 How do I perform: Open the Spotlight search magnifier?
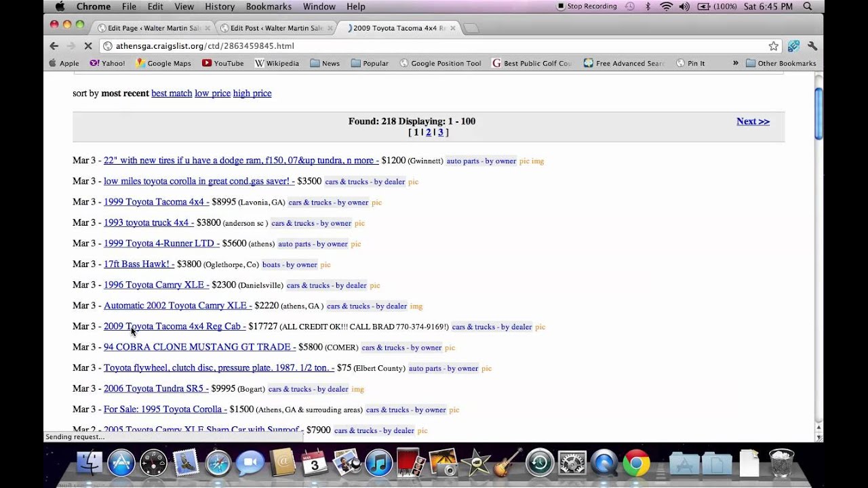(x=808, y=6)
